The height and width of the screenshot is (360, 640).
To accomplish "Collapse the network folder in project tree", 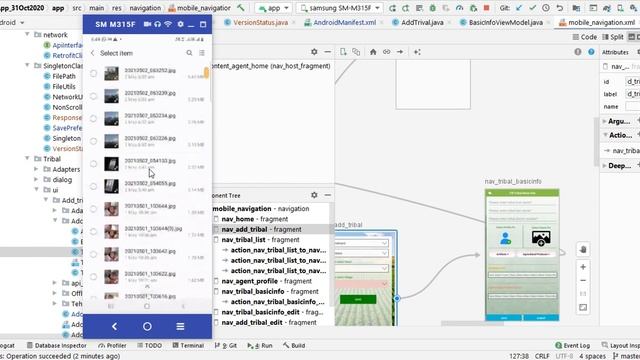I will (27, 35).
